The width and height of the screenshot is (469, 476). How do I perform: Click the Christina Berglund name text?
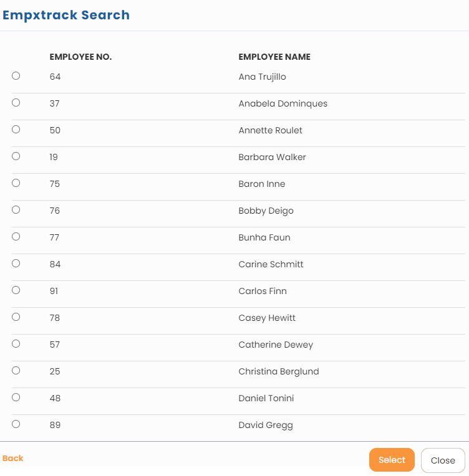coord(278,371)
